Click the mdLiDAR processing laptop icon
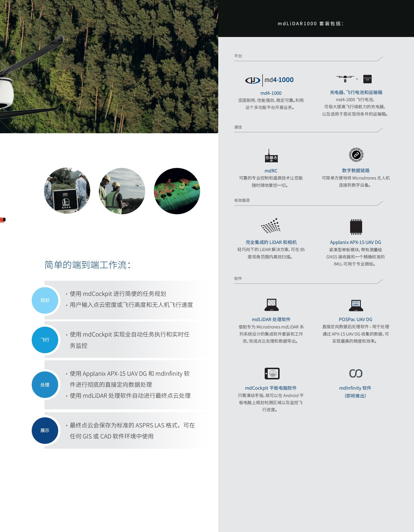 coord(271,305)
